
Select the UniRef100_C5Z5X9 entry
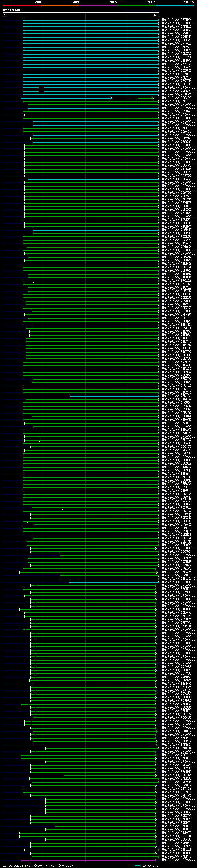pyautogui.click(x=176, y=71)
